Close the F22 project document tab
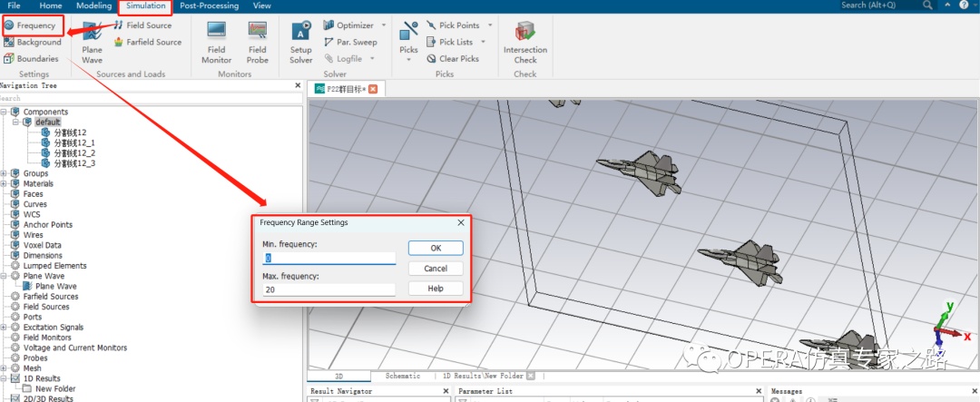The image size is (980, 402). (373, 89)
